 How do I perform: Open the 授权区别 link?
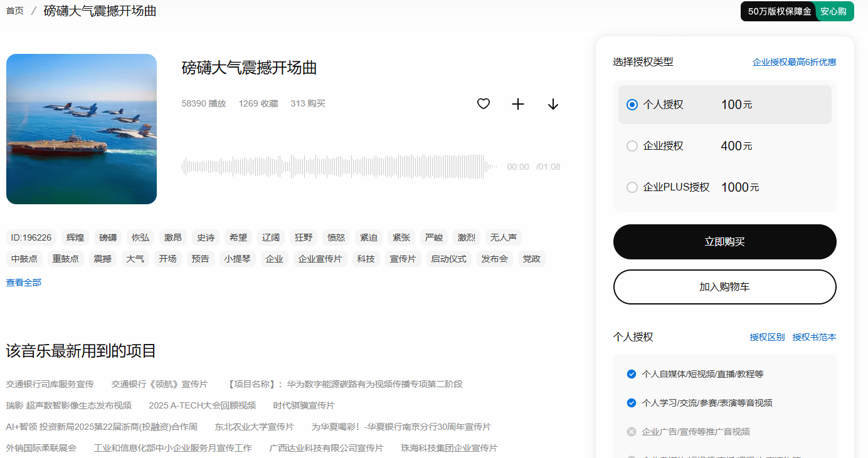pyautogui.click(x=767, y=337)
